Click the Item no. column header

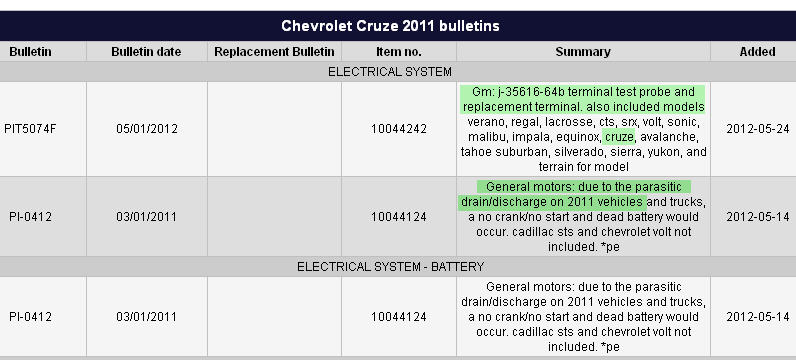pyautogui.click(x=399, y=52)
